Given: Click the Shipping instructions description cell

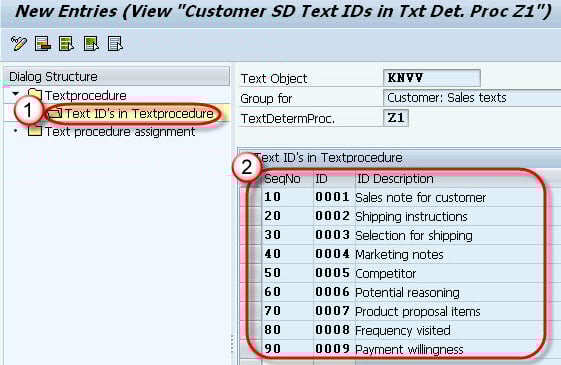Looking at the screenshot, I should (x=411, y=216).
